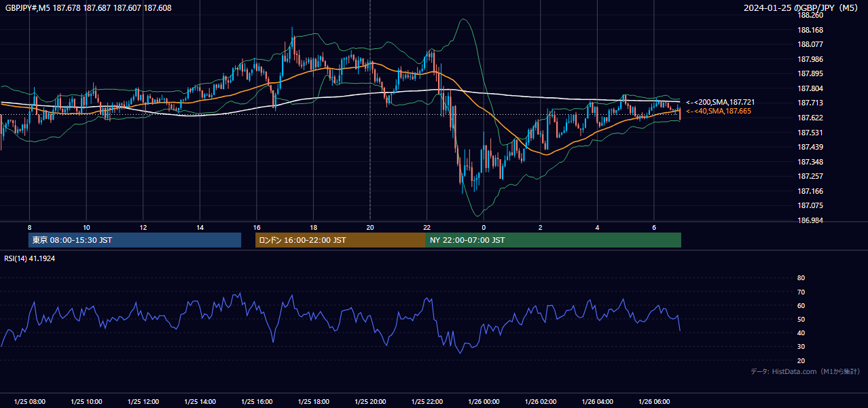Click the hour 22 label under price chart
Viewport: 868px width, 408px height.
(x=427, y=227)
